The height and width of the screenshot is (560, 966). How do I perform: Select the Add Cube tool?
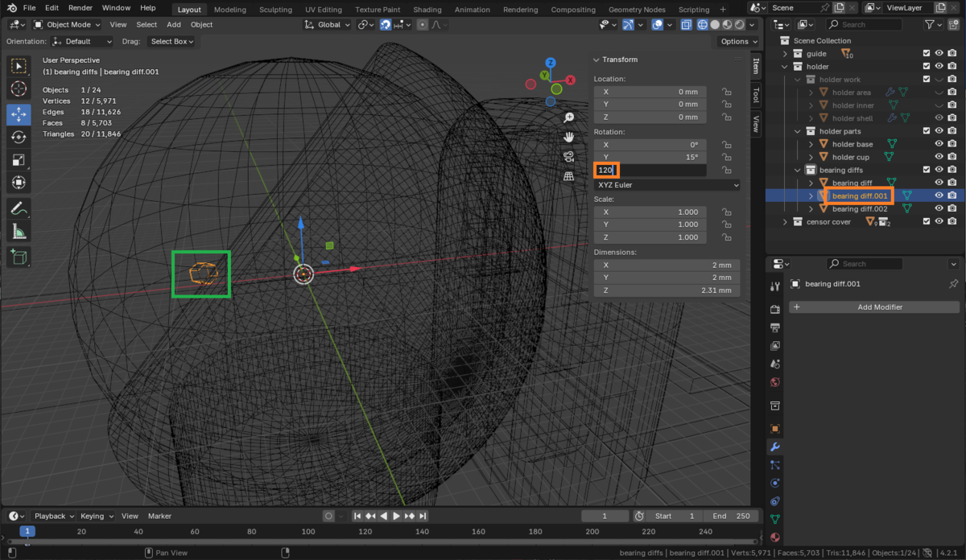[19, 257]
